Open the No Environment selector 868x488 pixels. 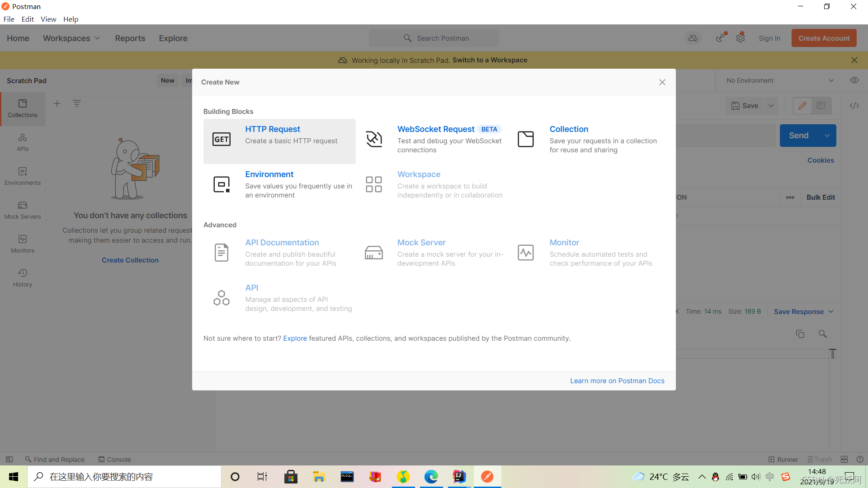780,80
